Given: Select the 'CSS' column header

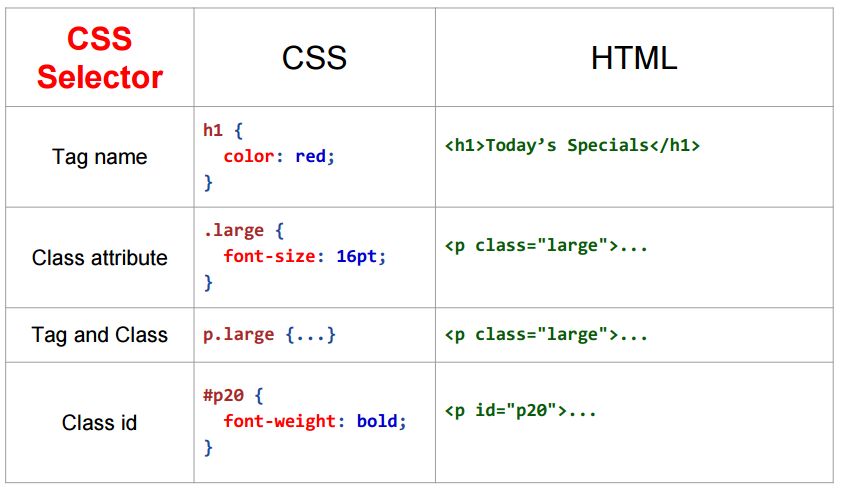Looking at the screenshot, I should coord(314,58).
